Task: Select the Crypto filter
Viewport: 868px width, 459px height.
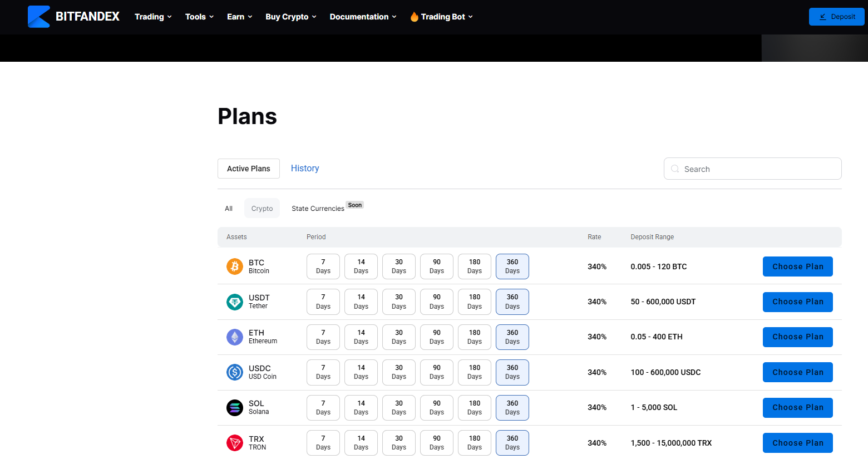Action: point(262,209)
